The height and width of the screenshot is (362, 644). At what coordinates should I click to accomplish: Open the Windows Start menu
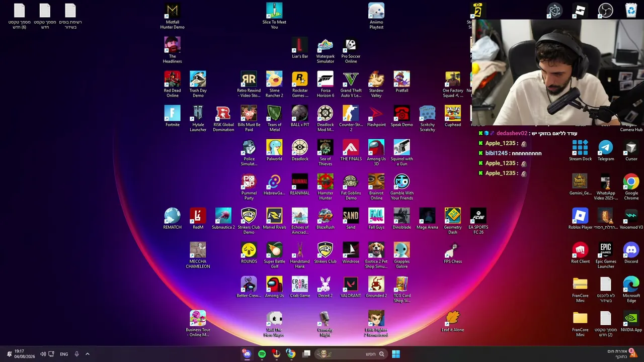coord(396,354)
